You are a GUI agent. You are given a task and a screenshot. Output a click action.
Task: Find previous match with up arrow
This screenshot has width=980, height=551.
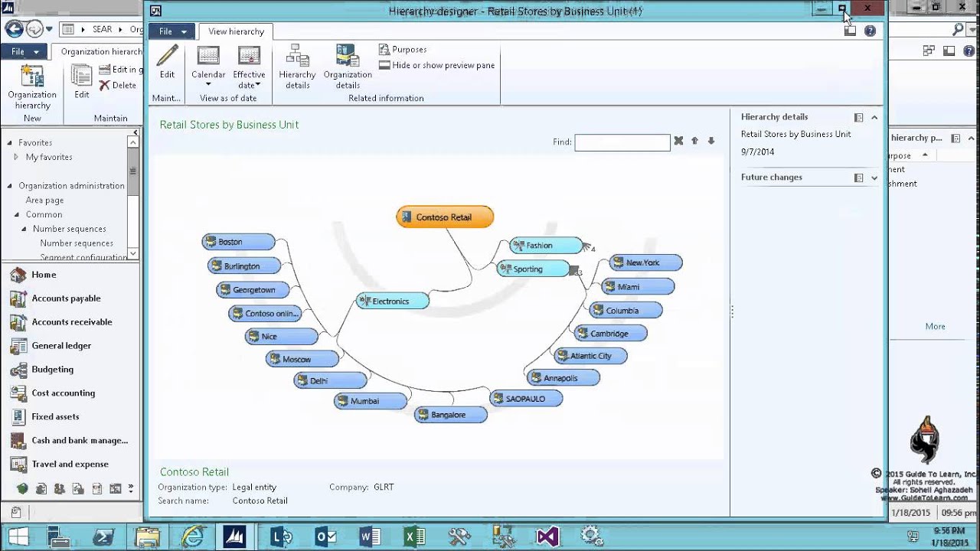[694, 141]
